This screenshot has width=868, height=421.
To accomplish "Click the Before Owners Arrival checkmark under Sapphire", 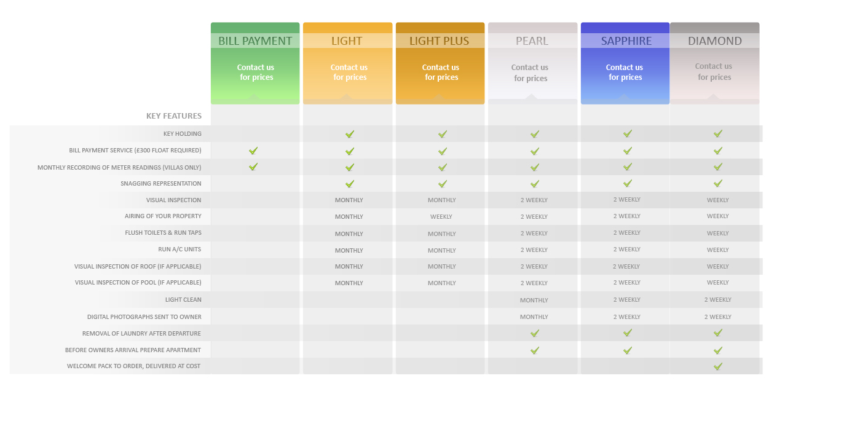I will coord(628,350).
